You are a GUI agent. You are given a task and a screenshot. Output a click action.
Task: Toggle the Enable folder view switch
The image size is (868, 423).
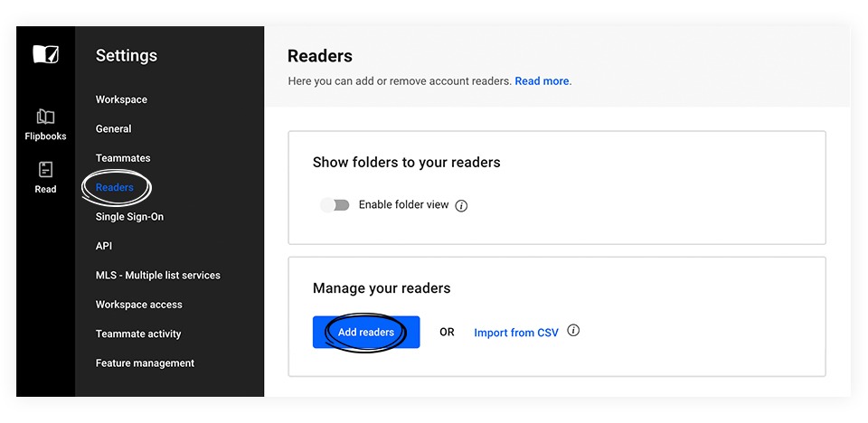(x=335, y=205)
